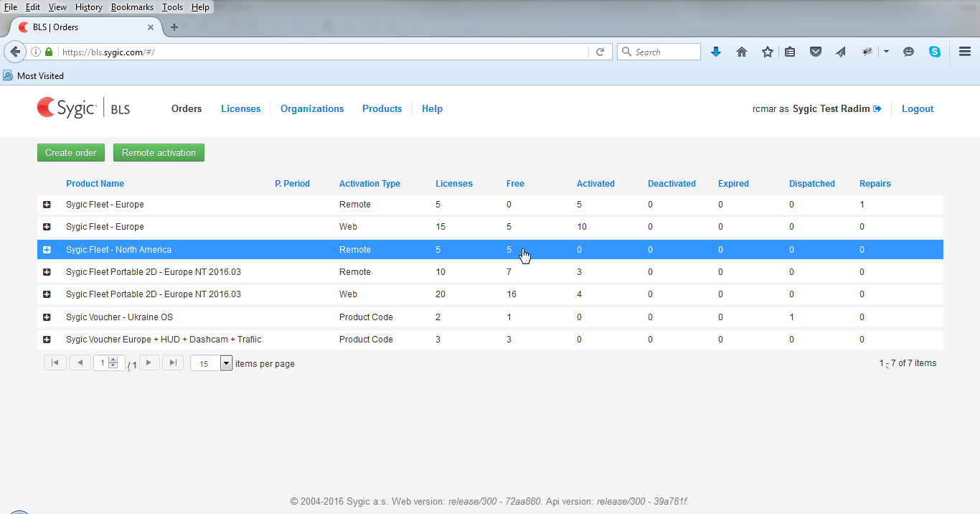Open the Edit menu
Screen dimensions: 980x514
point(33,7)
